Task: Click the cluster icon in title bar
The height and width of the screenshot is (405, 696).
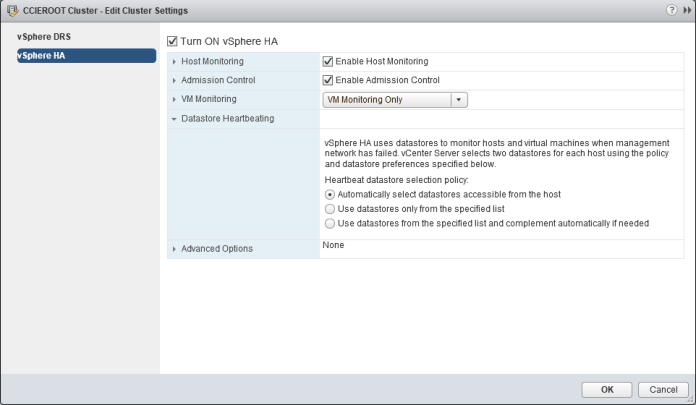Action: (x=11, y=9)
